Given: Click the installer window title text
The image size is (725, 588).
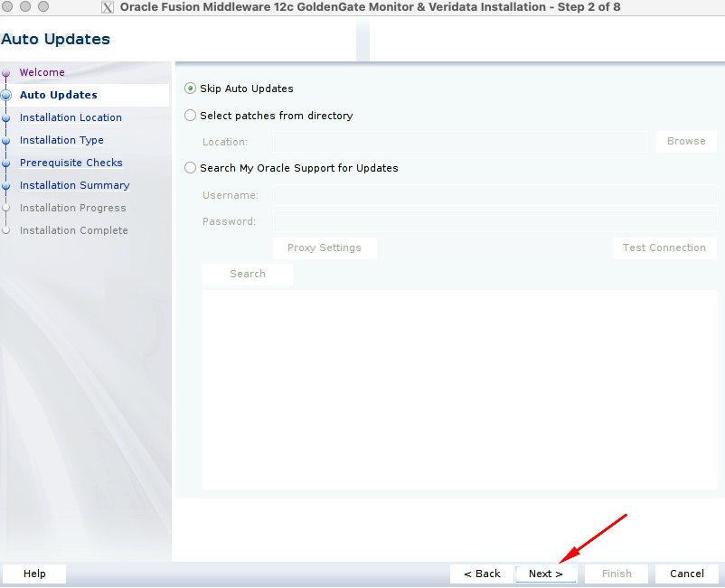Looking at the screenshot, I should point(370,7).
